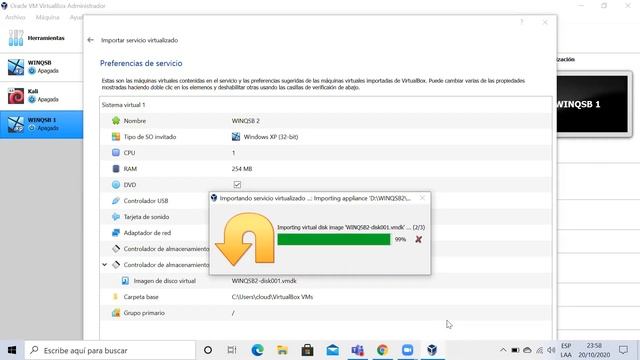Click the DVD disc icon
The image size is (640, 360).
(x=116, y=184)
